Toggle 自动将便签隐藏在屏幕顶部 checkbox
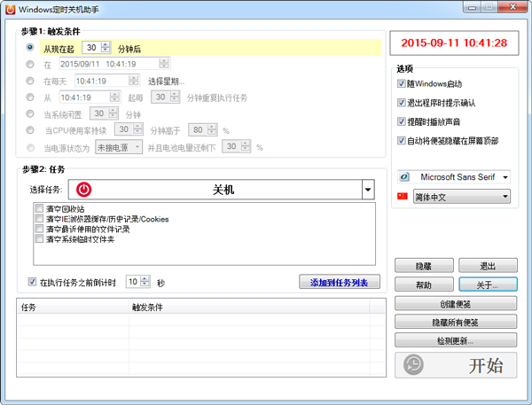Screen dimensions: 532x405 [x=402, y=140]
